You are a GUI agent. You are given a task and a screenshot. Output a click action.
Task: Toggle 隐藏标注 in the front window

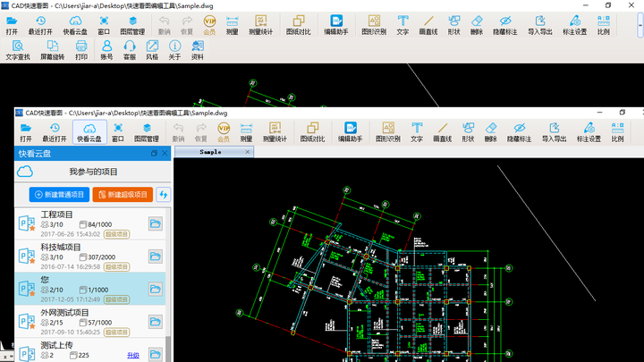point(519,132)
